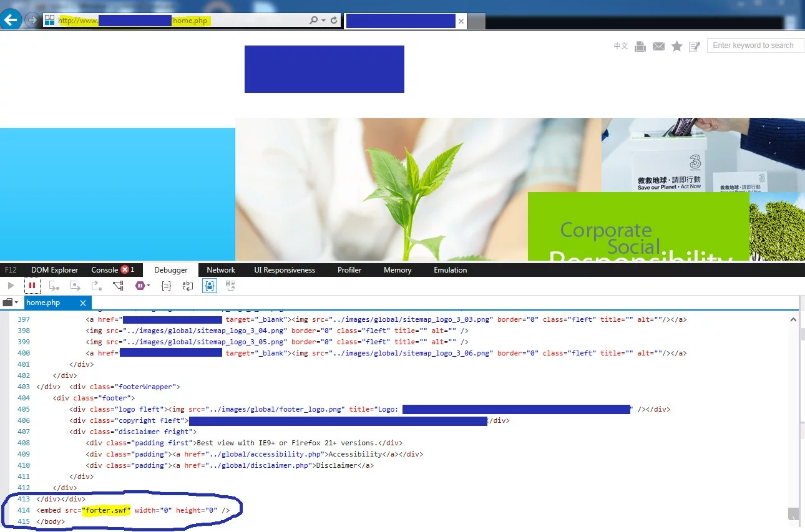
Task: Switch to the Network tab
Action: [221, 270]
